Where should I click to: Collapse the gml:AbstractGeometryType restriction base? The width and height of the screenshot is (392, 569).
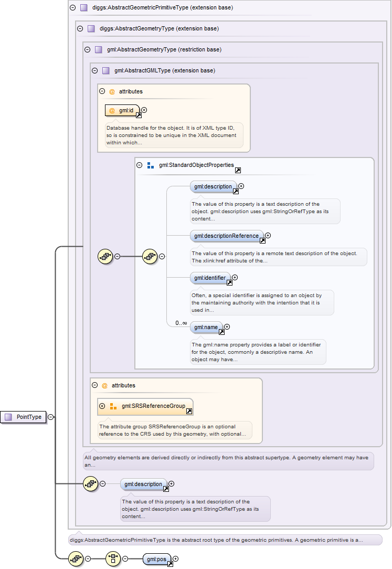click(87, 49)
